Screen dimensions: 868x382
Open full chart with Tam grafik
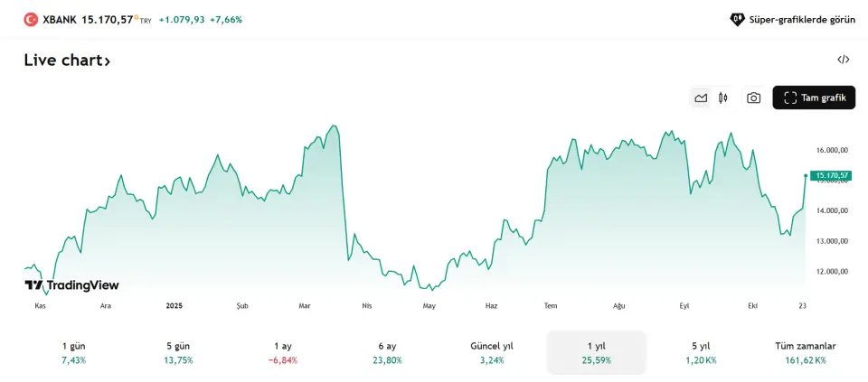click(x=814, y=98)
